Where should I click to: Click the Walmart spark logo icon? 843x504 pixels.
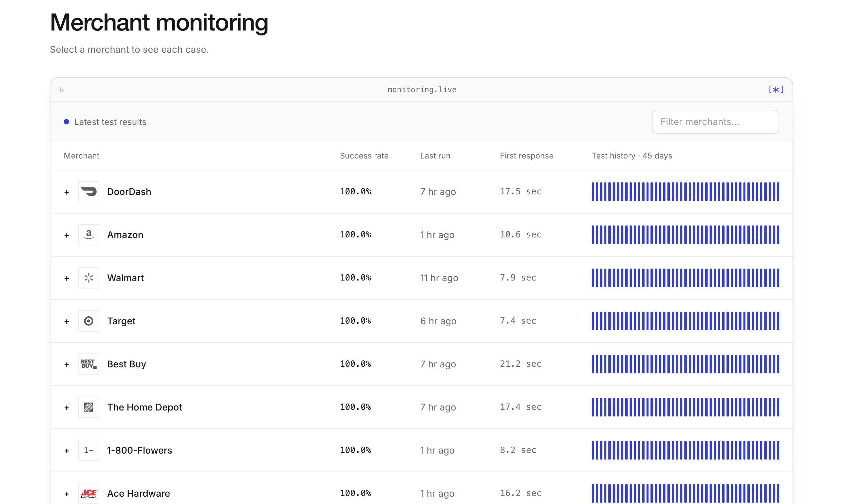[x=88, y=278]
